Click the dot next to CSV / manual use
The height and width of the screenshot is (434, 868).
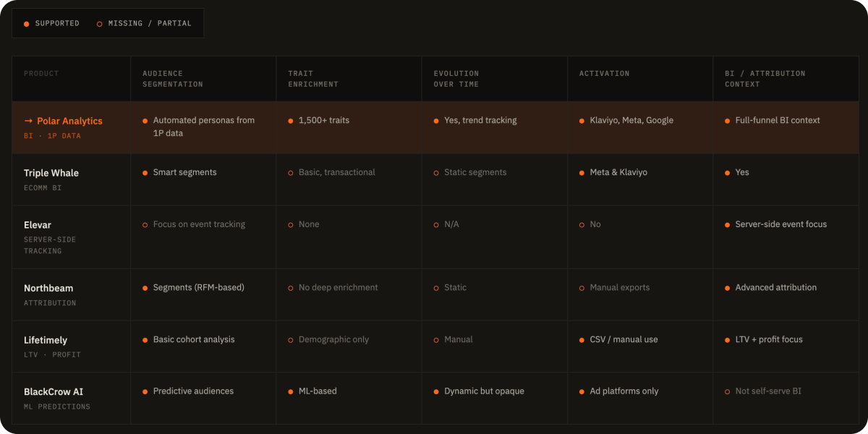(x=582, y=340)
